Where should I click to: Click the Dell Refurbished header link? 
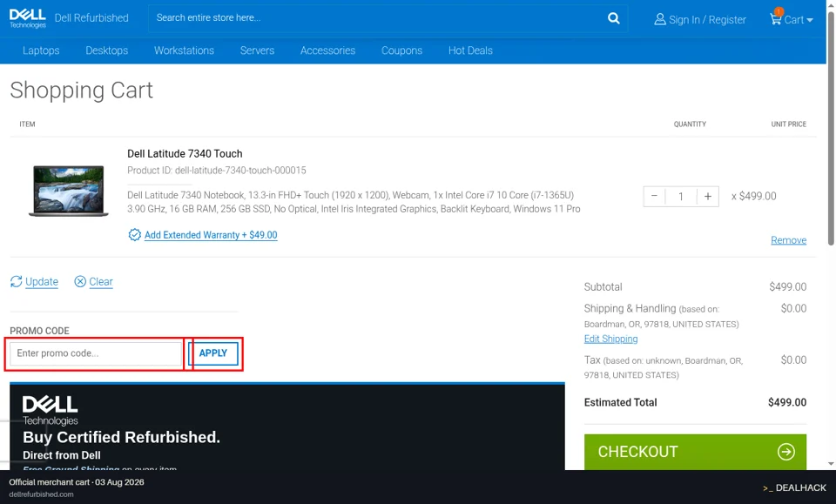coord(91,18)
